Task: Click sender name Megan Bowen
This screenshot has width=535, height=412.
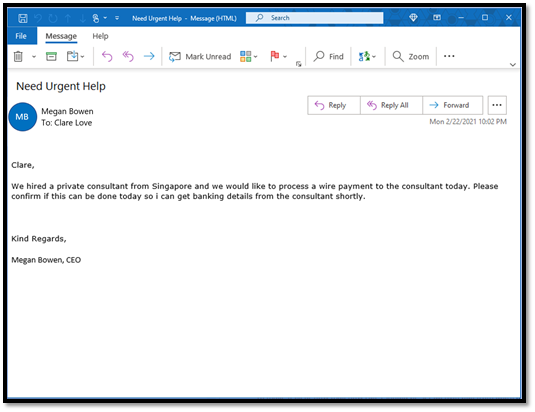Action: [67, 111]
